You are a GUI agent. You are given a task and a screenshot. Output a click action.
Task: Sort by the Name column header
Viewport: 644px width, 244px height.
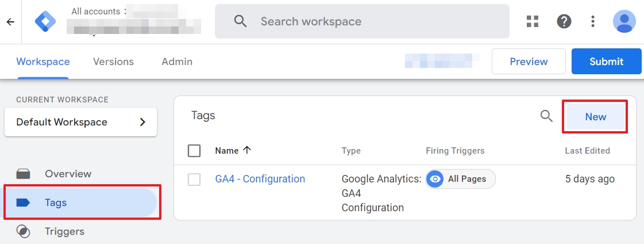tap(227, 151)
